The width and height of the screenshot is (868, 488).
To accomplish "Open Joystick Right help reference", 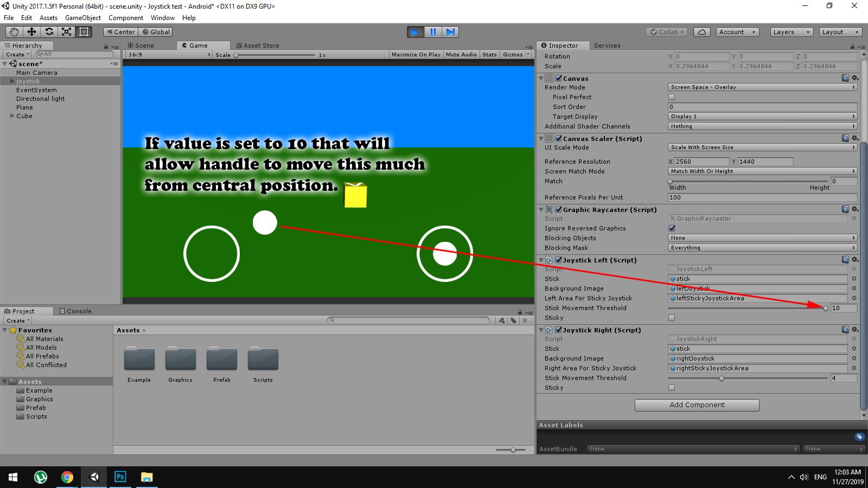I will coord(845,330).
